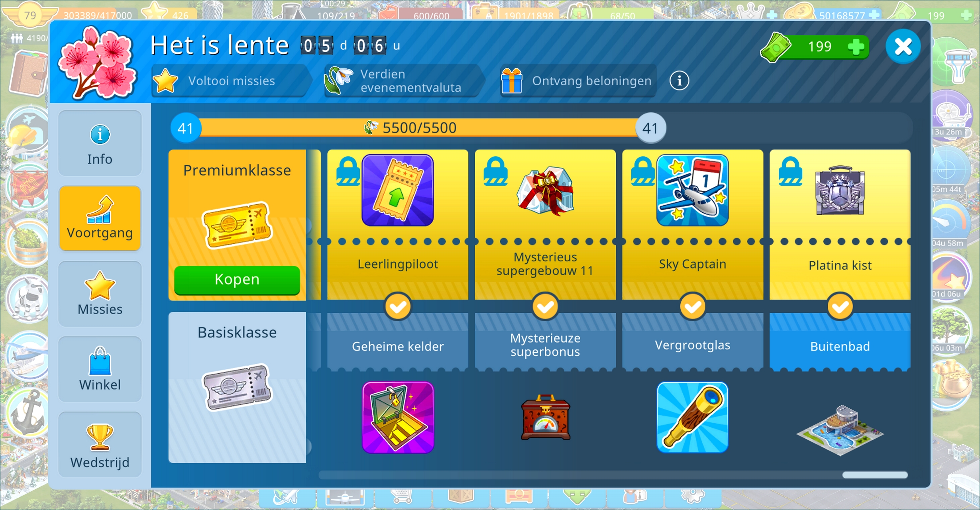Tap the Platina kist chest icon
Image resolution: width=980 pixels, height=510 pixels.
[840, 190]
